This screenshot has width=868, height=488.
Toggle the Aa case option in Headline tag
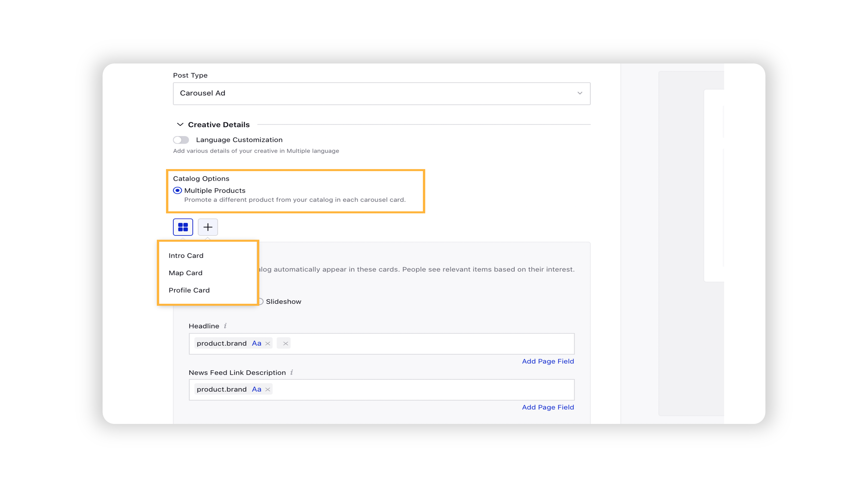(x=256, y=343)
